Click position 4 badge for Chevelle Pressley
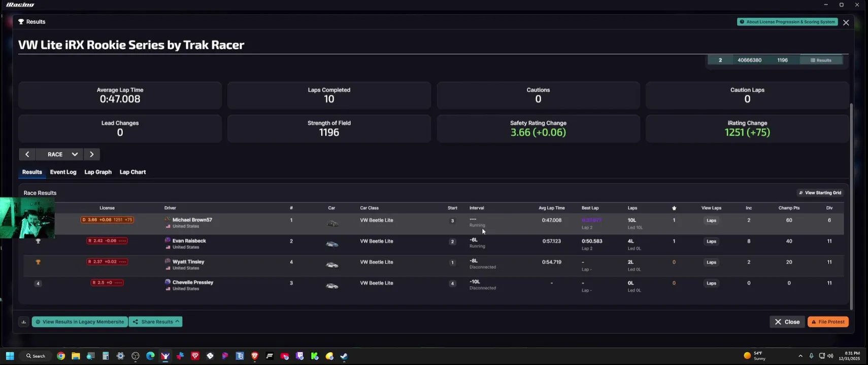 coord(38,283)
